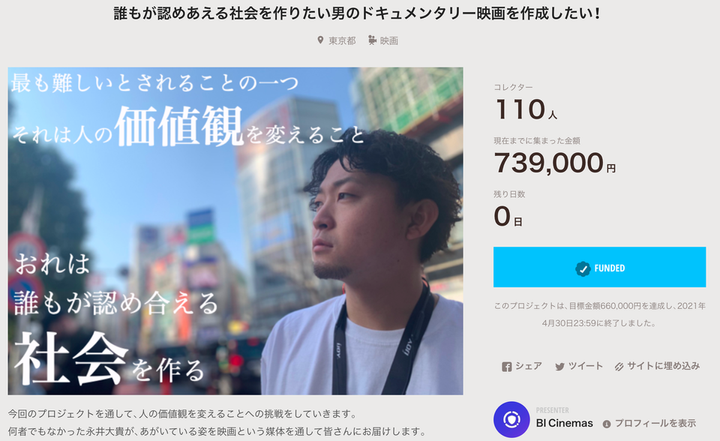Click the project title heading
The width and height of the screenshot is (720, 441).
357,13
